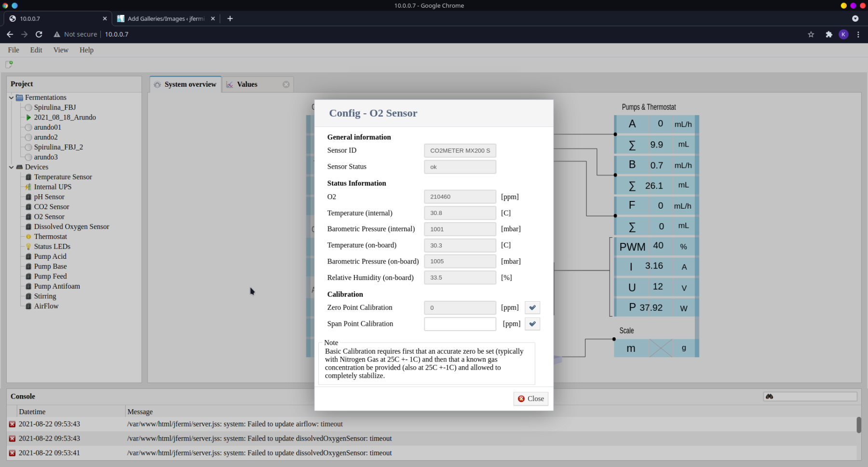Image resolution: width=868 pixels, height=467 pixels.
Task: Select Dissolved Oxygen Sensor in device tree
Action: click(x=71, y=227)
